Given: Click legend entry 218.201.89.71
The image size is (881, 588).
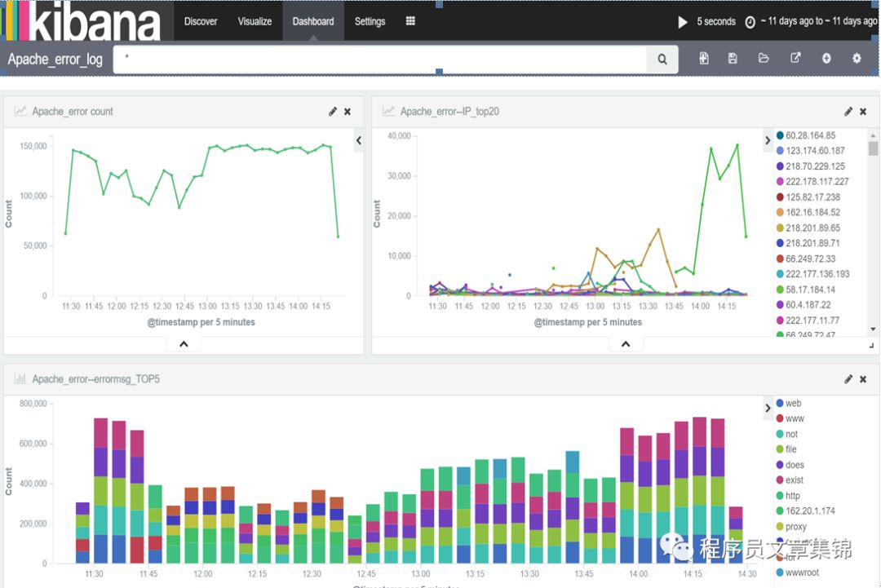Looking at the screenshot, I should tap(812, 243).
